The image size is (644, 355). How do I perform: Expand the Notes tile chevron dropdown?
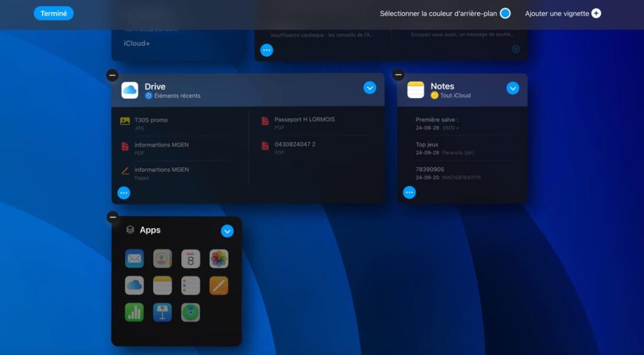click(513, 88)
